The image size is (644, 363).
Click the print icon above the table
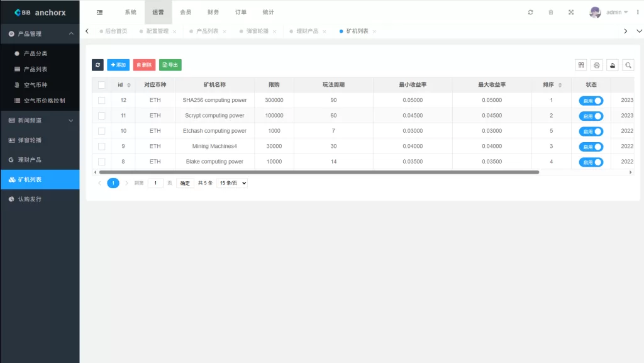coord(596,64)
